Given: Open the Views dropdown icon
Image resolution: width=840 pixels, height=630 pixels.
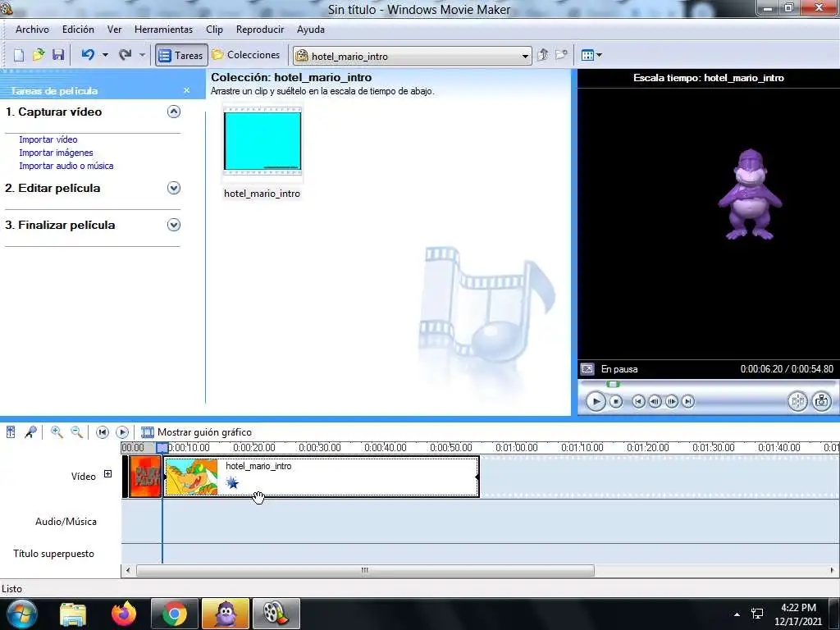Looking at the screenshot, I should [x=591, y=55].
